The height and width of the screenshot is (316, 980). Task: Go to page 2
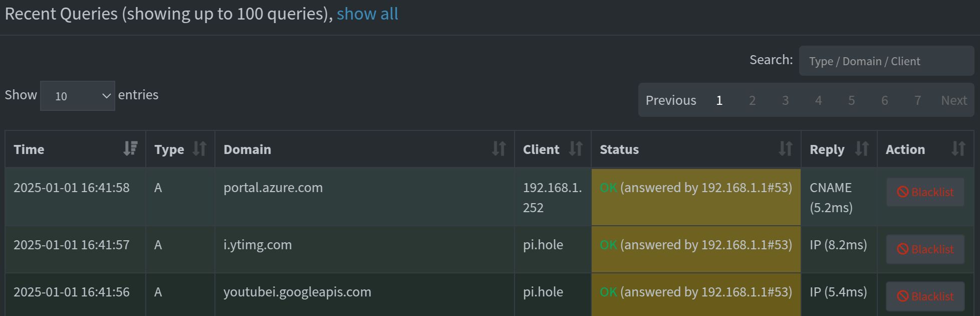point(752,100)
